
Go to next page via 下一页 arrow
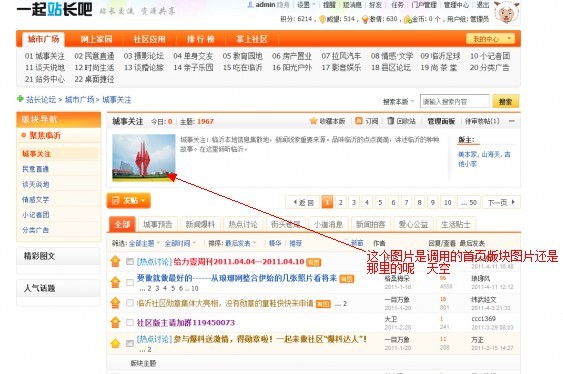coord(502,202)
